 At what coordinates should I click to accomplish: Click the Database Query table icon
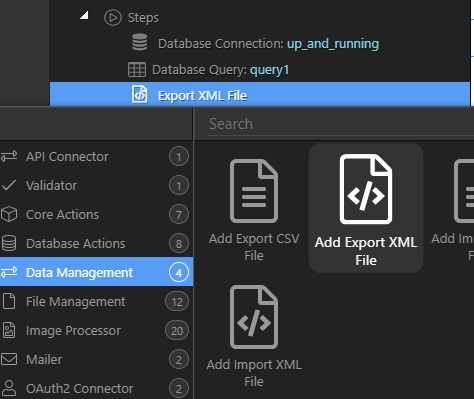(137, 70)
